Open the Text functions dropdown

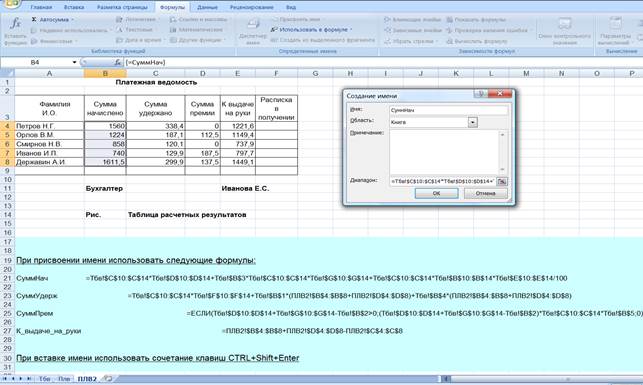click(x=136, y=30)
